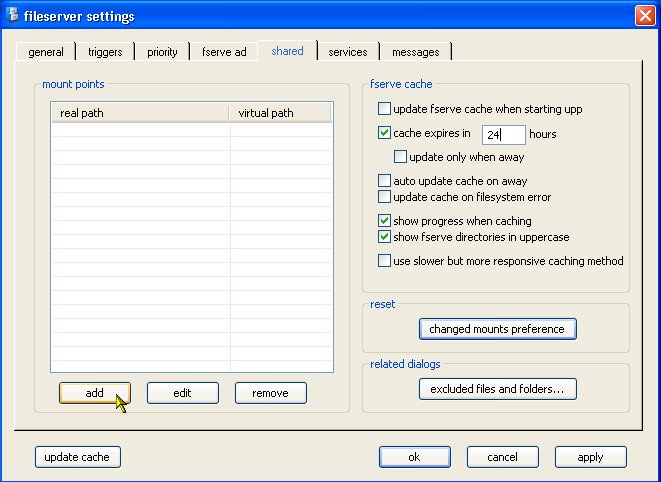Click the virtual path column header
Viewport: 661px width, 482px height.
pyautogui.click(x=280, y=113)
